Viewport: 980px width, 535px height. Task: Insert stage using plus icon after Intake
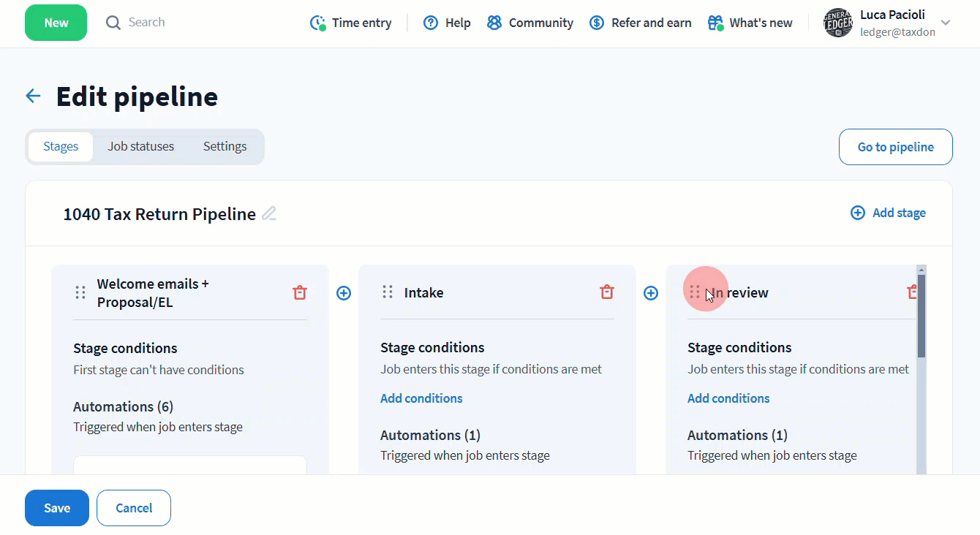(651, 293)
